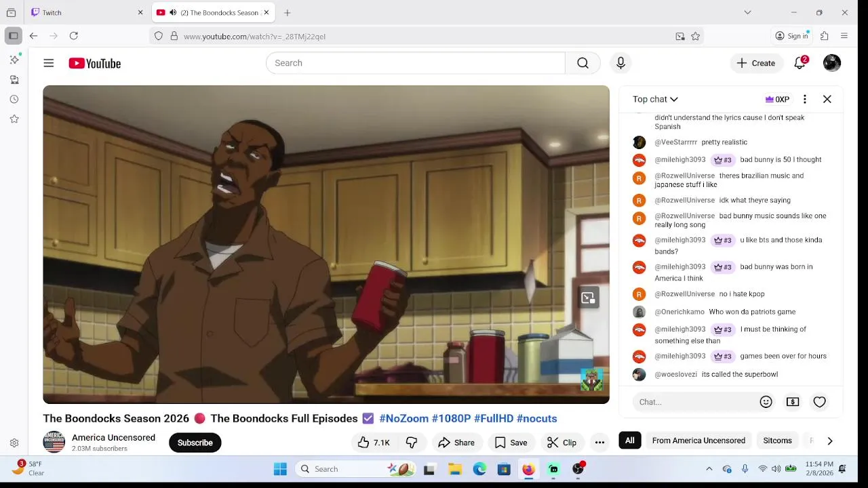Share the video
The height and width of the screenshot is (488, 868).
click(456, 443)
